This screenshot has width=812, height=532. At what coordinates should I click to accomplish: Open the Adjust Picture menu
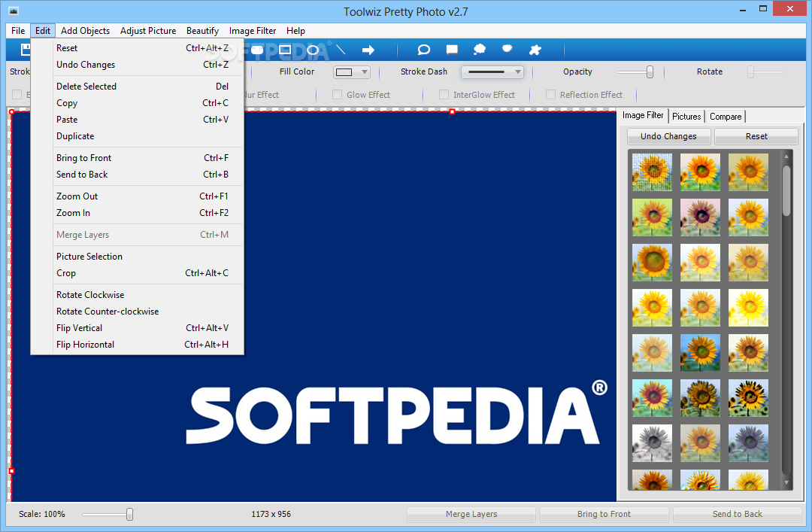click(148, 31)
